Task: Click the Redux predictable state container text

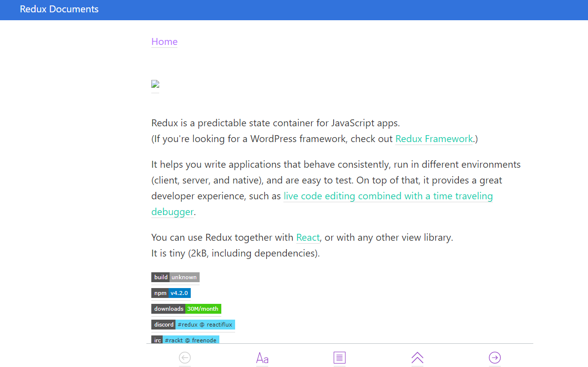Action: tap(276, 123)
